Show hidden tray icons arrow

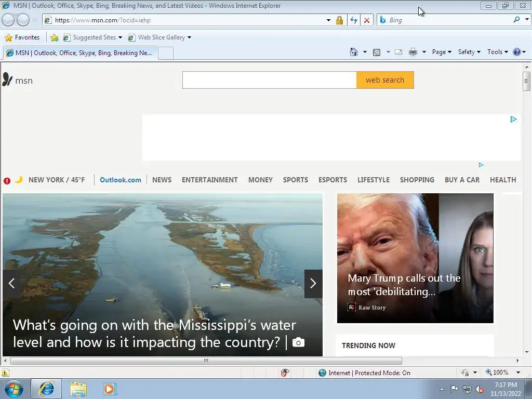[x=442, y=389]
